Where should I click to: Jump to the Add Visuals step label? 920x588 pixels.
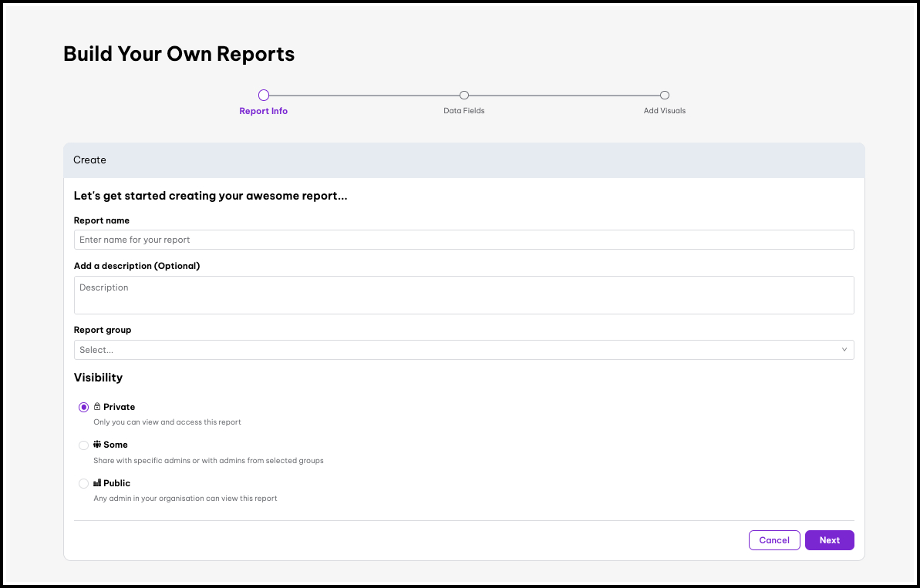[x=665, y=111]
